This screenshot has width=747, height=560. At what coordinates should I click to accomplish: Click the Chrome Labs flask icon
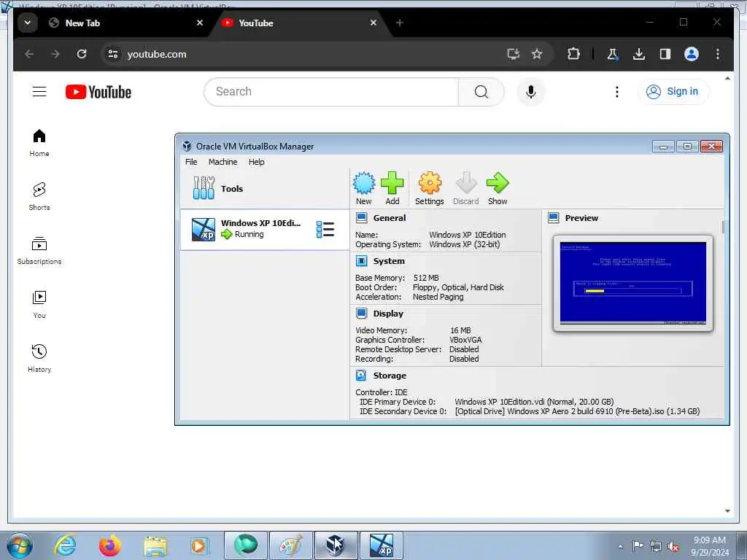(x=613, y=54)
